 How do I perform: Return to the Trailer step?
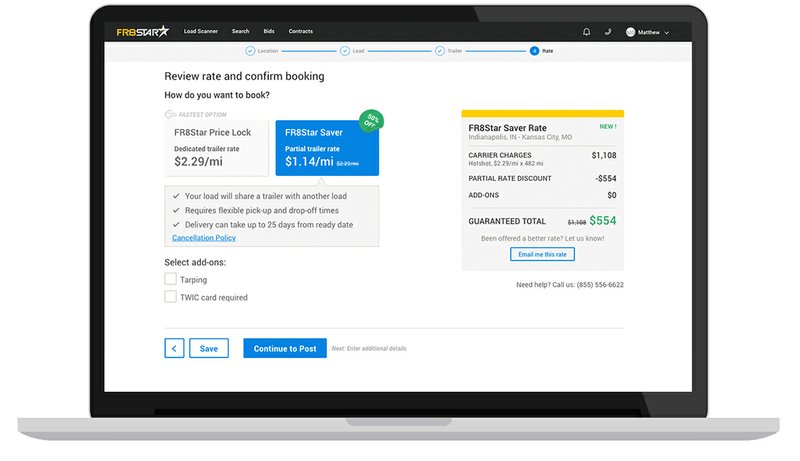(x=448, y=51)
